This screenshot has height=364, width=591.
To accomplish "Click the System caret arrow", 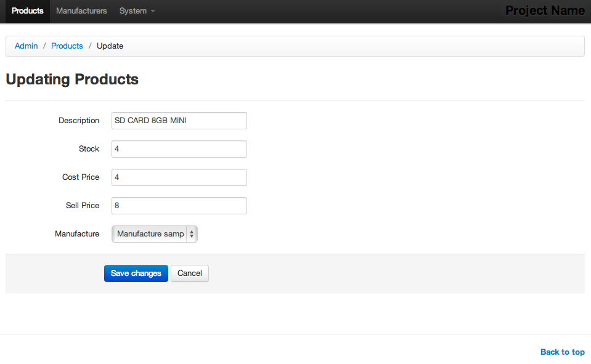I will pos(153,11).
